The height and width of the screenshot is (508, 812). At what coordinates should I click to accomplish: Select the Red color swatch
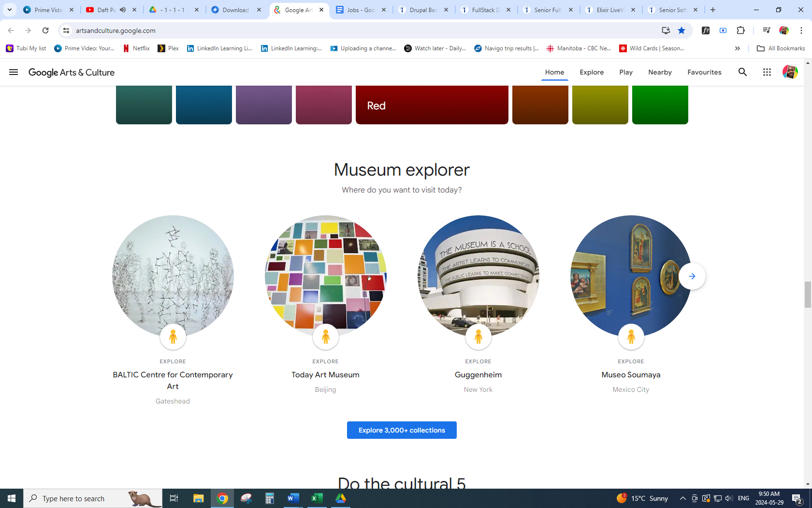pos(432,105)
